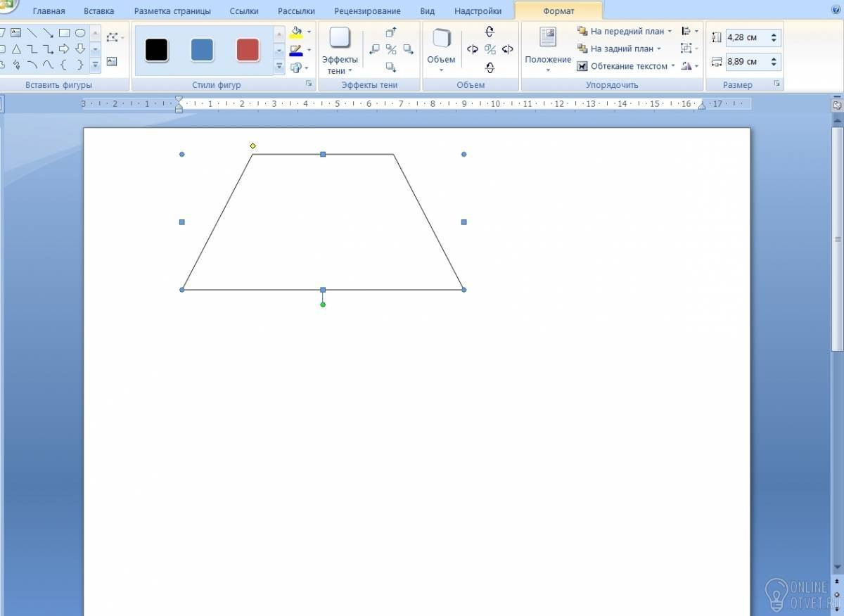Select the straight Line shape
Viewport: 844px width, 616px height.
(32, 33)
